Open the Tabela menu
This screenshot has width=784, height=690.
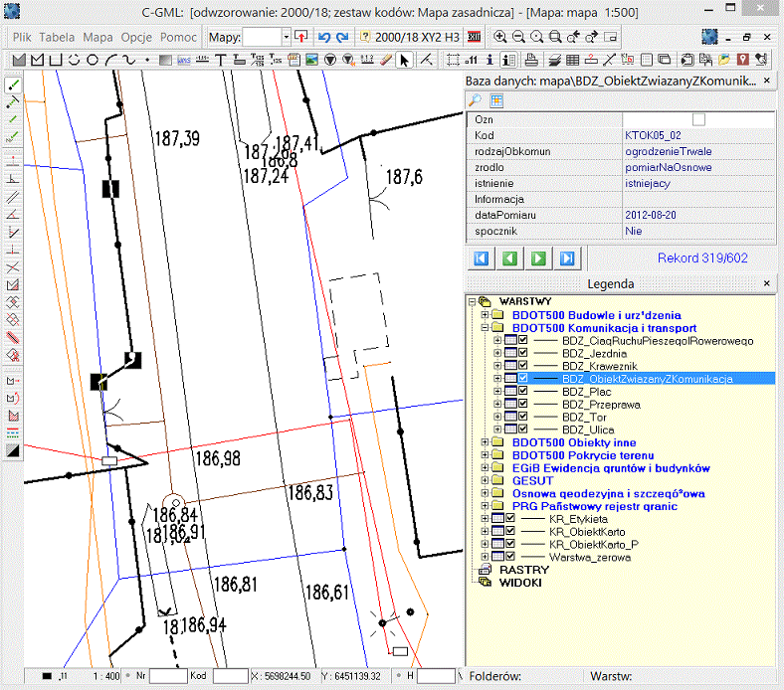coord(57,36)
